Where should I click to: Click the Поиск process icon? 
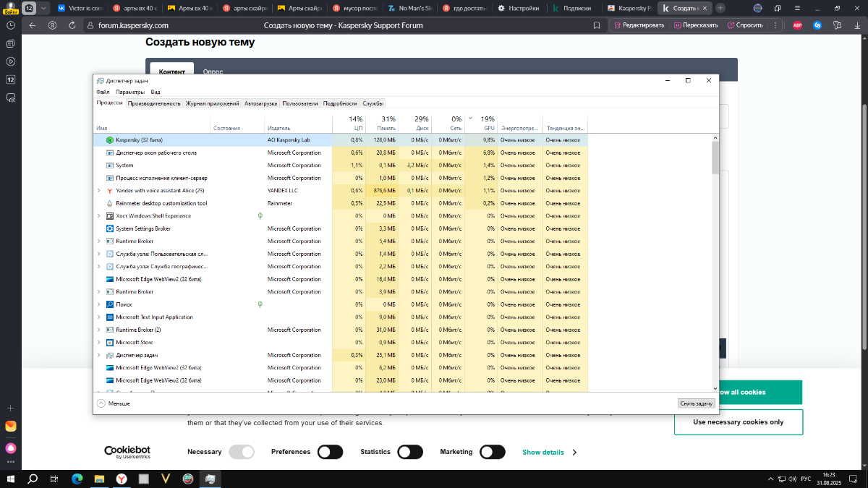110,304
